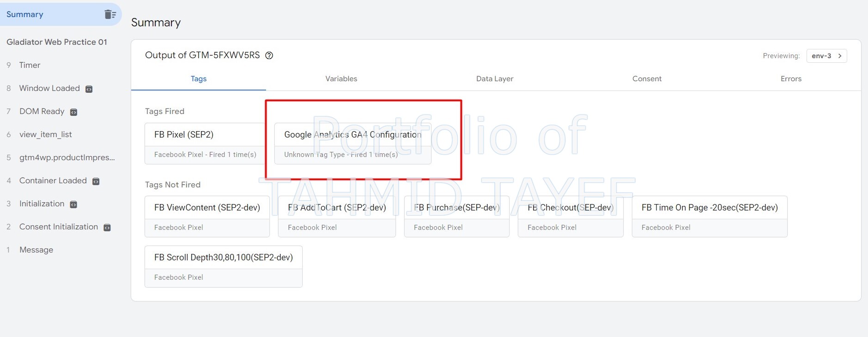Open the FB Pixel (SEP2) fired tag card
Screen dimensions: 868x337
pyautogui.click(x=205, y=144)
